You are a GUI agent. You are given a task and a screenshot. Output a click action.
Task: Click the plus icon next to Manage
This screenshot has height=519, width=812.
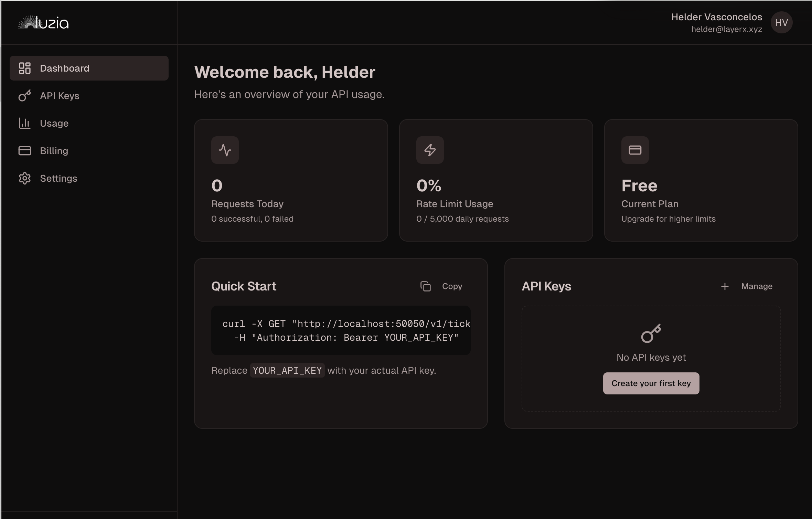point(725,286)
